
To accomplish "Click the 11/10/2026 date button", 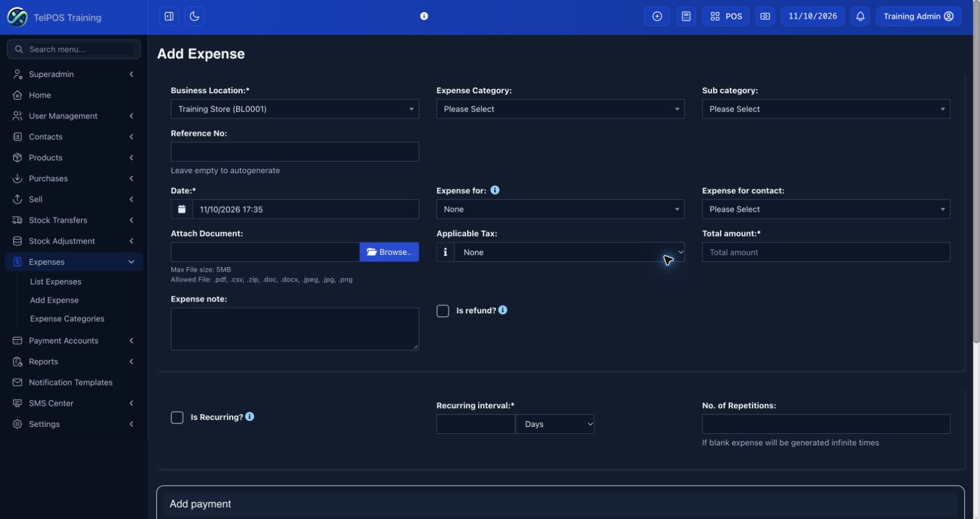I will tap(813, 16).
